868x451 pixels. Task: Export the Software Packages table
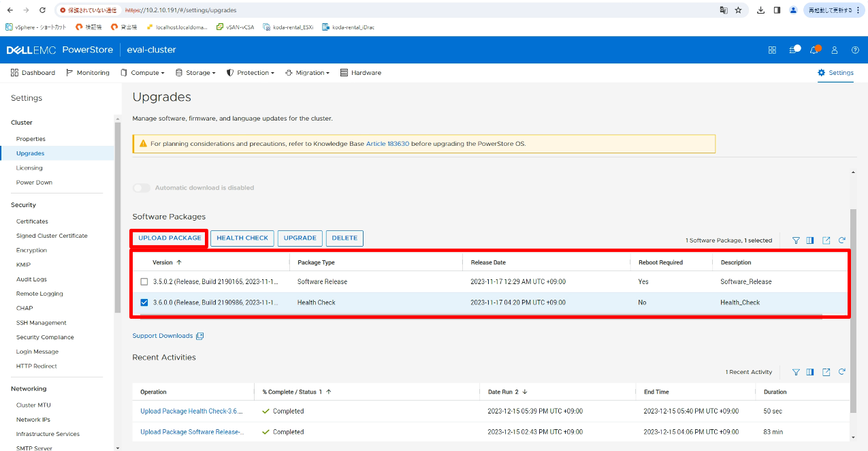(x=826, y=240)
